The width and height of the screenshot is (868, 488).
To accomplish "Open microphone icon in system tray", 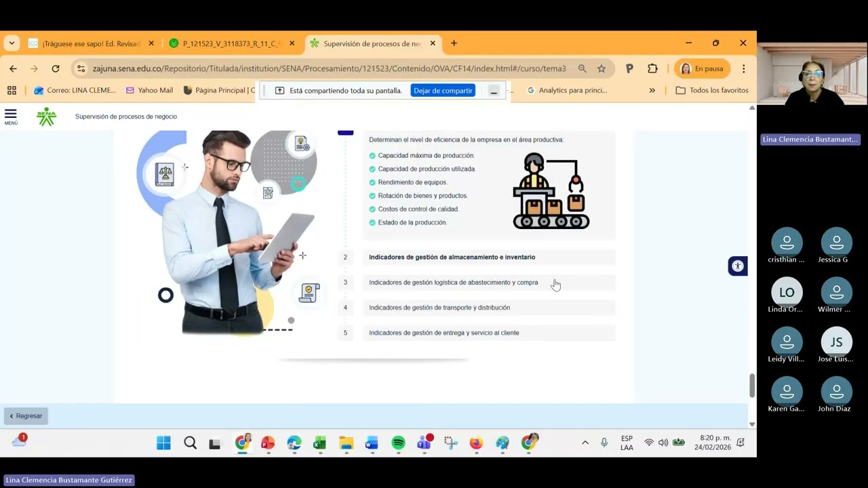I will [604, 443].
